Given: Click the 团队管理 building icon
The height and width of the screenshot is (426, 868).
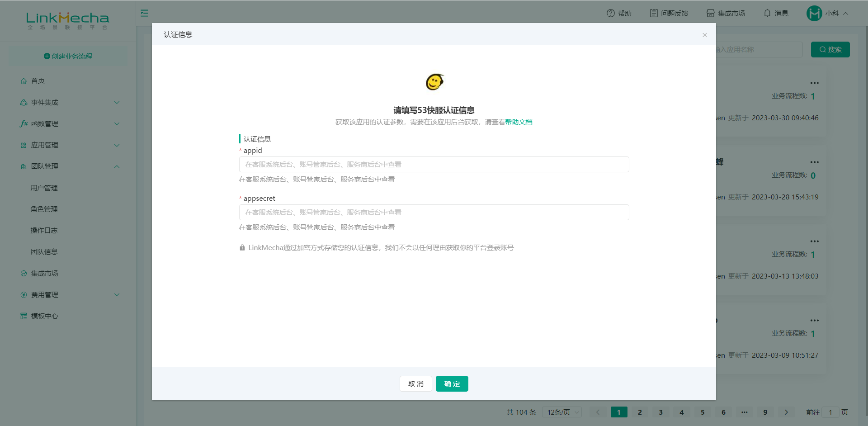Looking at the screenshot, I should [24, 166].
